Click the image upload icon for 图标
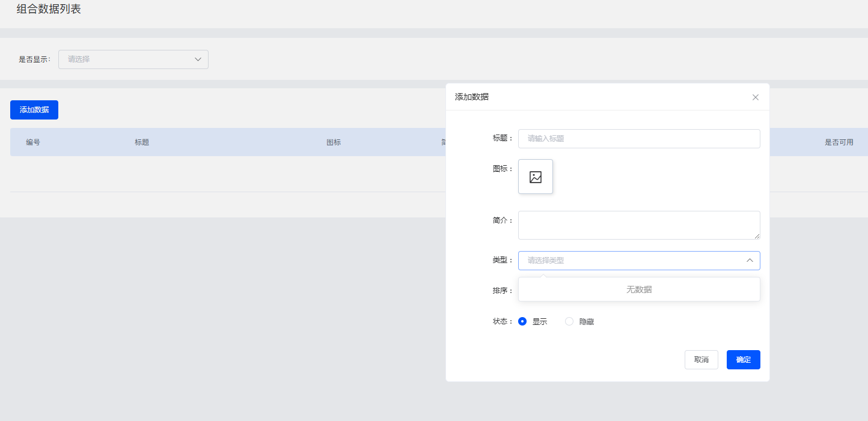Image resolution: width=868 pixels, height=421 pixels. [x=535, y=177]
